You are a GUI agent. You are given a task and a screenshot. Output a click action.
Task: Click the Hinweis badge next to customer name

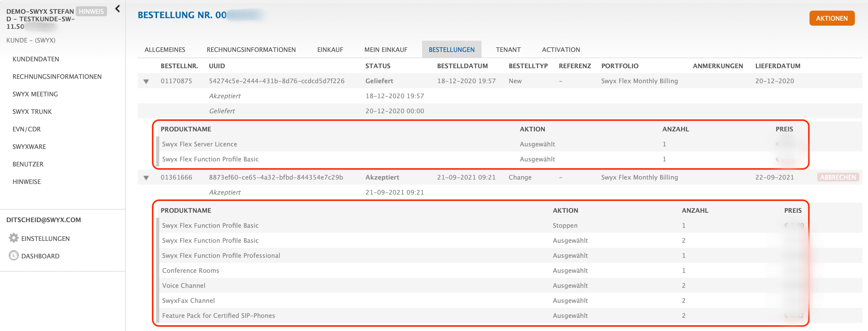pyautogui.click(x=91, y=12)
